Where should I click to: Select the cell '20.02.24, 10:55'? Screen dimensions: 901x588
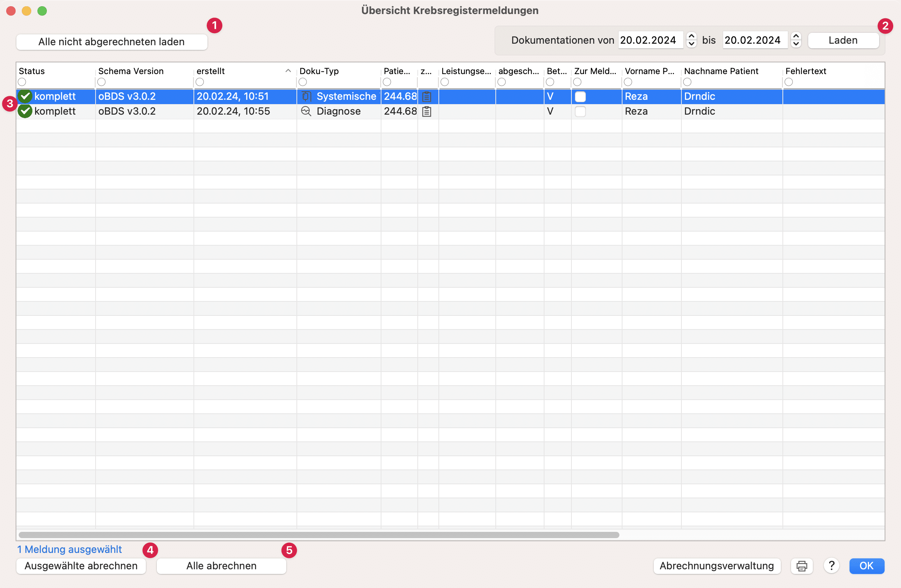pos(233,111)
